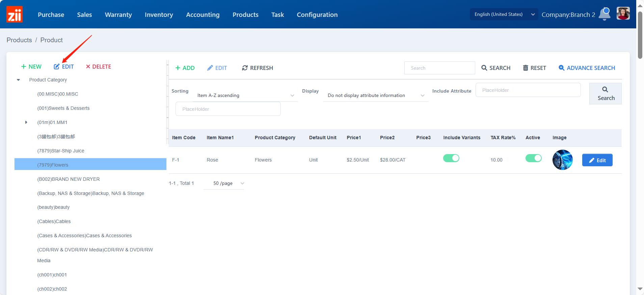Click NEW category plus icon
The width and height of the screenshot is (644, 295).
24,67
